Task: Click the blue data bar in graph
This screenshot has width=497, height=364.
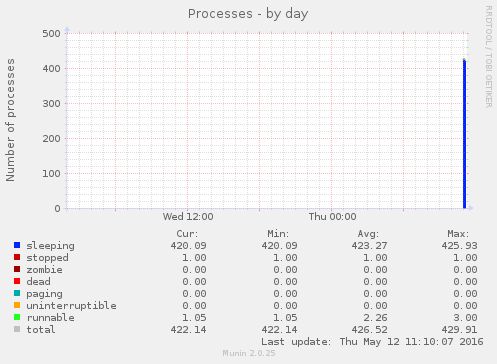Action: click(464, 134)
